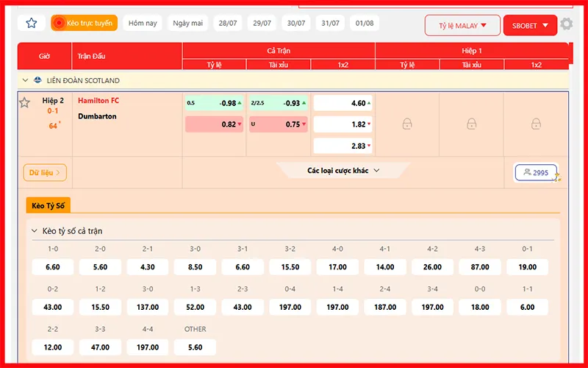Click the favorites star icon in top toolbar
The image size is (588, 368).
[x=31, y=23]
